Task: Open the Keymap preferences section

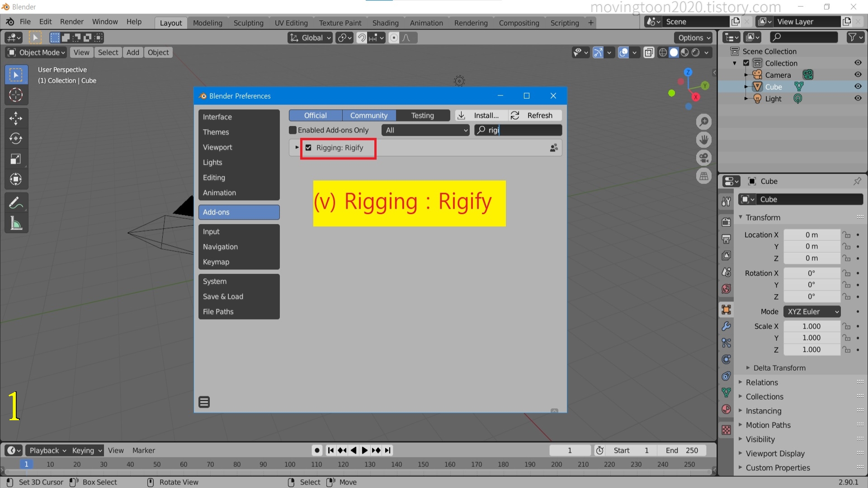Action: (x=239, y=262)
